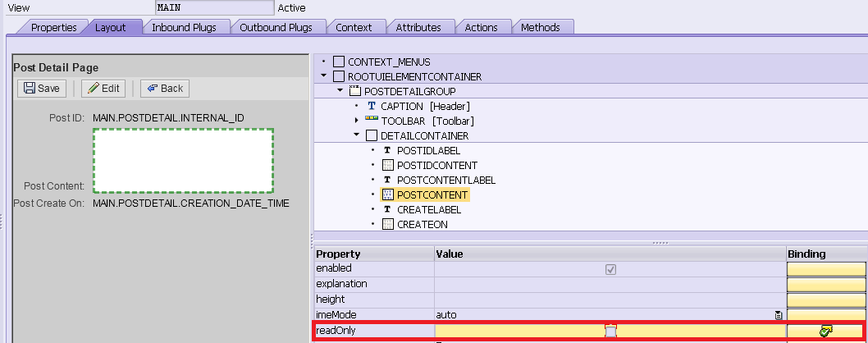This screenshot has width=868, height=343.
Task: Click the explanation binding field
Action: tap(826, 284)
